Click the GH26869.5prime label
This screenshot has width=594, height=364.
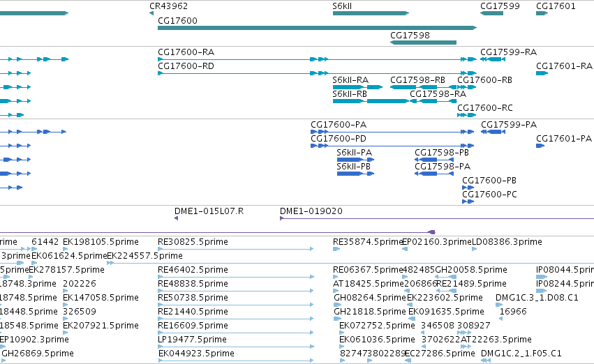[38, 354]
